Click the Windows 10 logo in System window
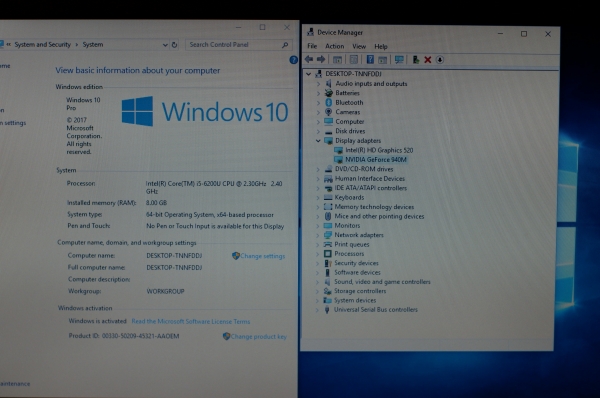Screen dimensions: 600x398 coord(205,111)
